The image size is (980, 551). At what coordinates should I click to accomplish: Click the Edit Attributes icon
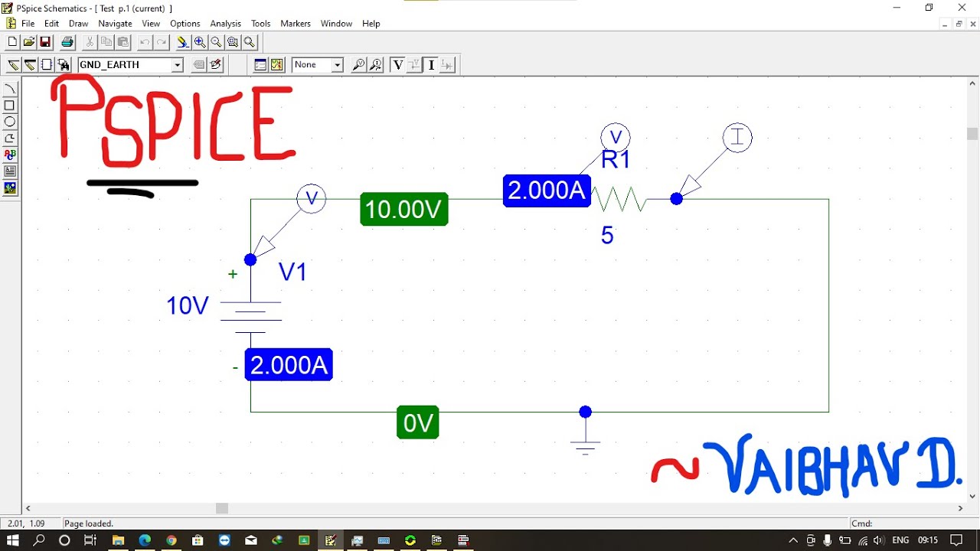click(x=199, y=65)
